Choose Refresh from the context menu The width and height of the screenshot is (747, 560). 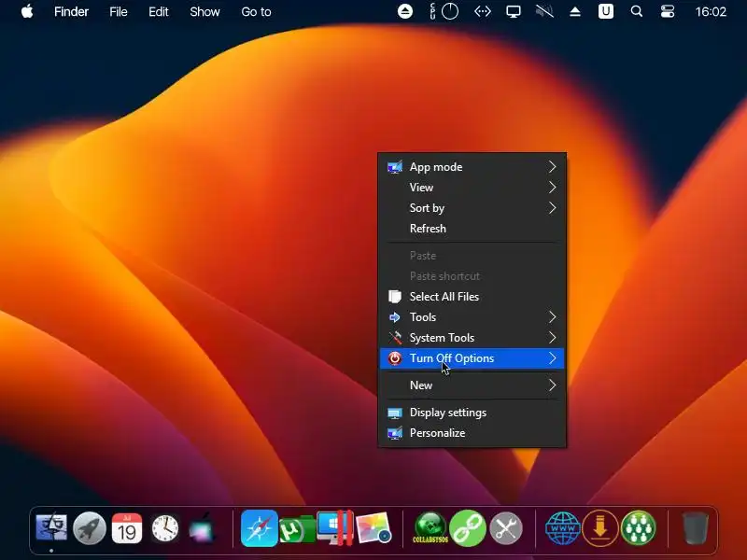pyautogui.click(x=472, y=229)
